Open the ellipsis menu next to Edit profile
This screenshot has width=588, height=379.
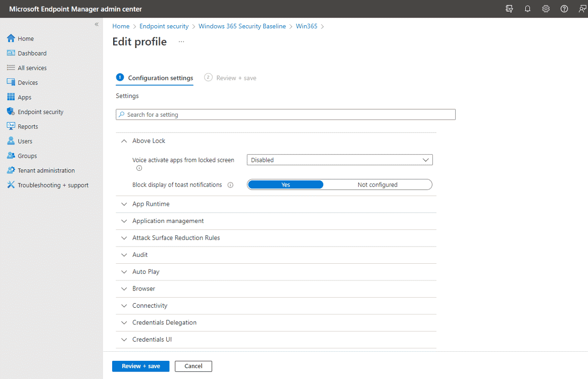click(181, 41)
